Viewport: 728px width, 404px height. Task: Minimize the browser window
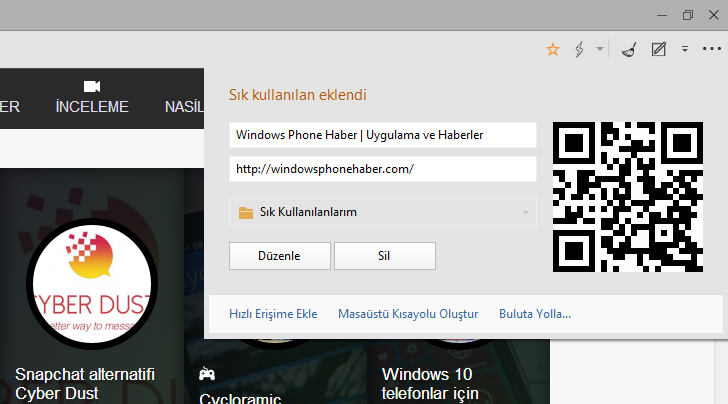click(x=662, y=15)
